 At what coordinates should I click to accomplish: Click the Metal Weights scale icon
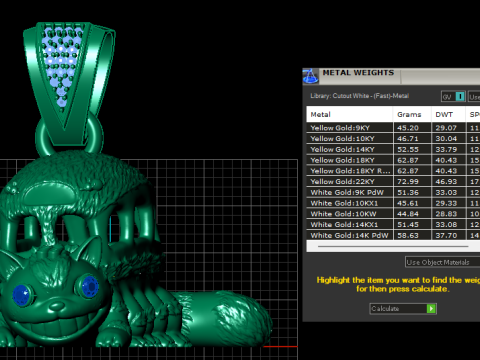(x=310, y=76)
